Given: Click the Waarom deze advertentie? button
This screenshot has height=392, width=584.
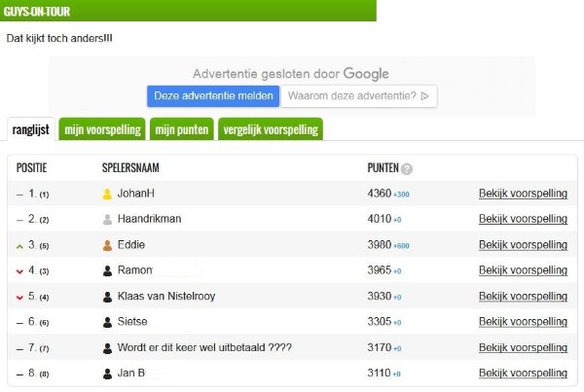Looking at the screenshot, I should click(x=358, y=96).
